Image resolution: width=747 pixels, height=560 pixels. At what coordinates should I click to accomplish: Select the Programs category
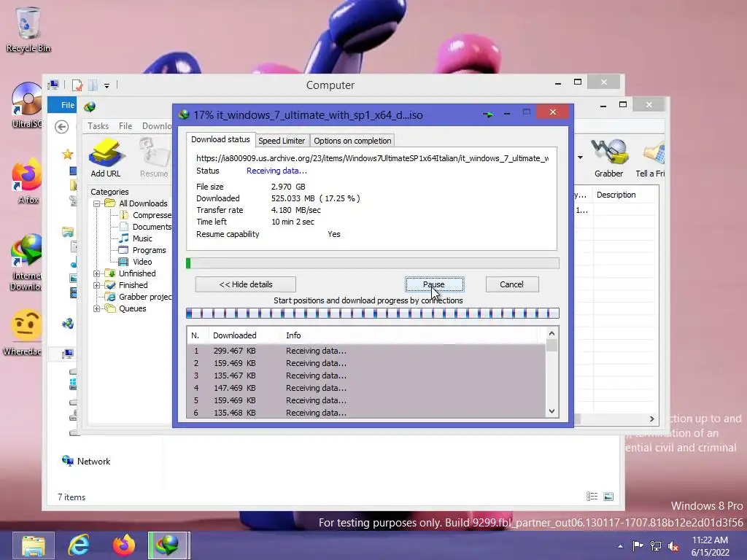coord(142,250)
